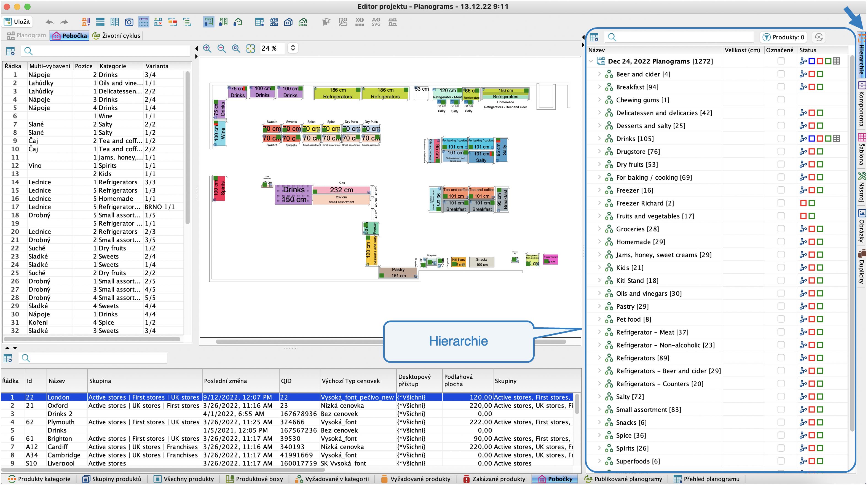Click the XO export toolbar icon
Image resolution: width=868 pixels, height=485 pixels.
pos(360,22)
